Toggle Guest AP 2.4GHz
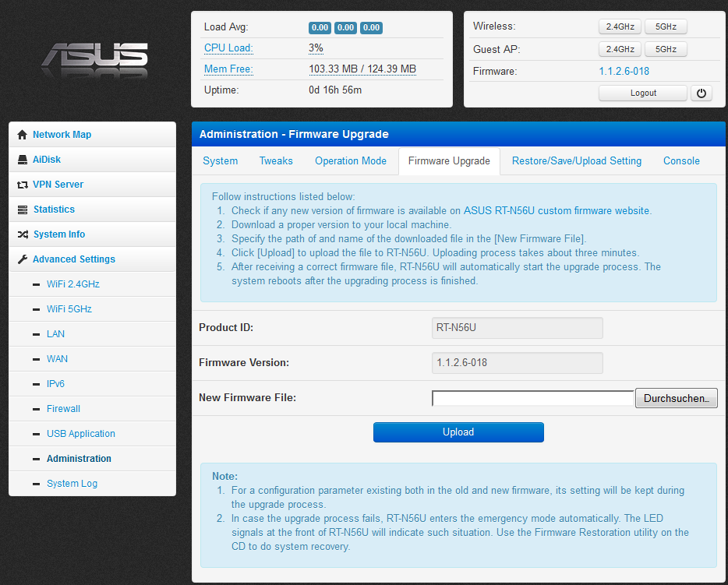This screenshot has height=585, width=728. (620, 49)
